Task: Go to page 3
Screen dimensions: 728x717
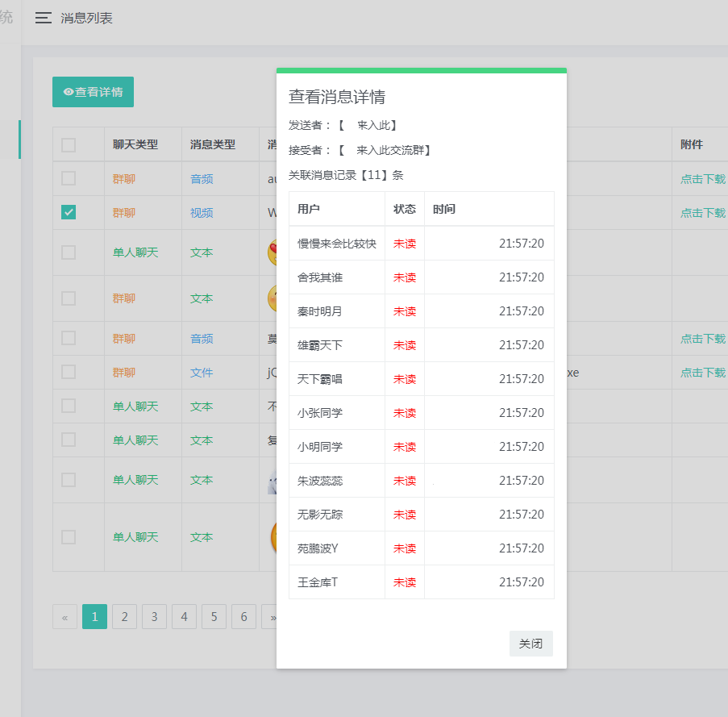Action: (154, 617)
